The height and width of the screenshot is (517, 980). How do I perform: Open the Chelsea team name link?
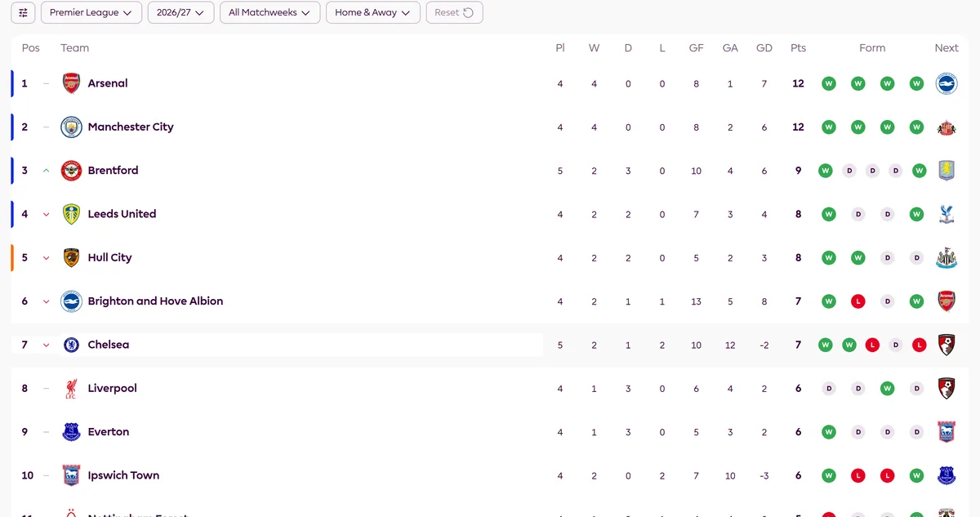(109, 345)
